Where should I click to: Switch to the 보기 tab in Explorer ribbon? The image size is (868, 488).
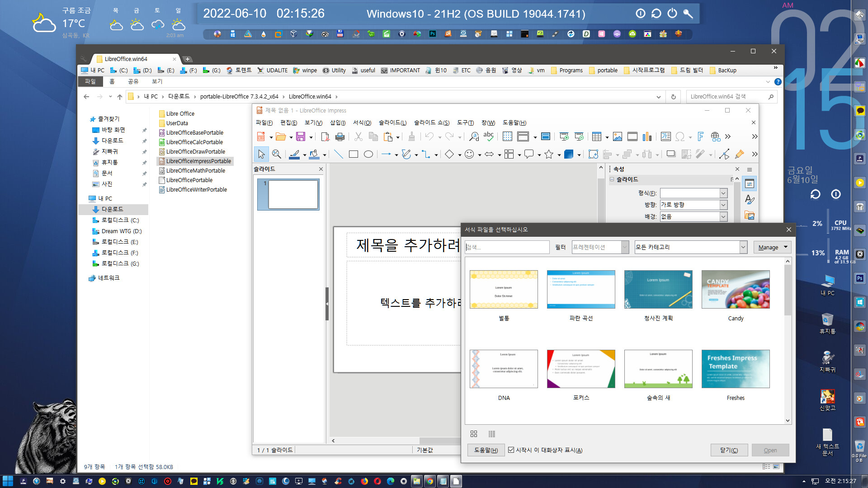(x=157, y=81)
